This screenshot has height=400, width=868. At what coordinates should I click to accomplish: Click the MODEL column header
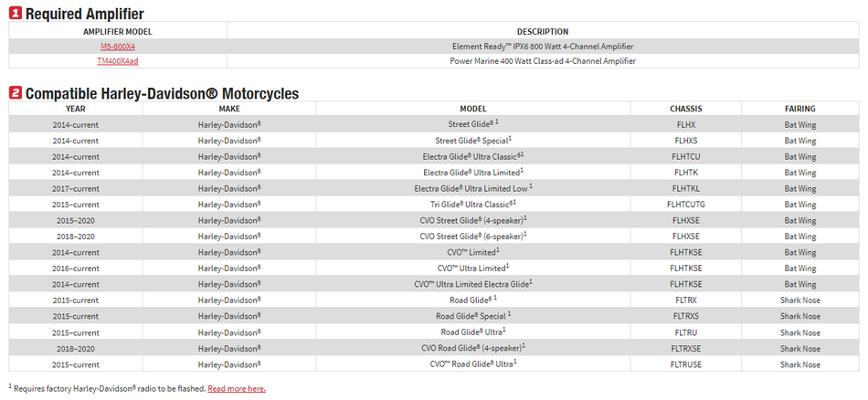tap(472, 109)
